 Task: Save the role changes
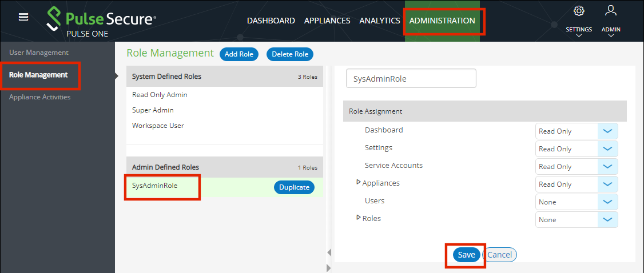[x=467, y=255]
